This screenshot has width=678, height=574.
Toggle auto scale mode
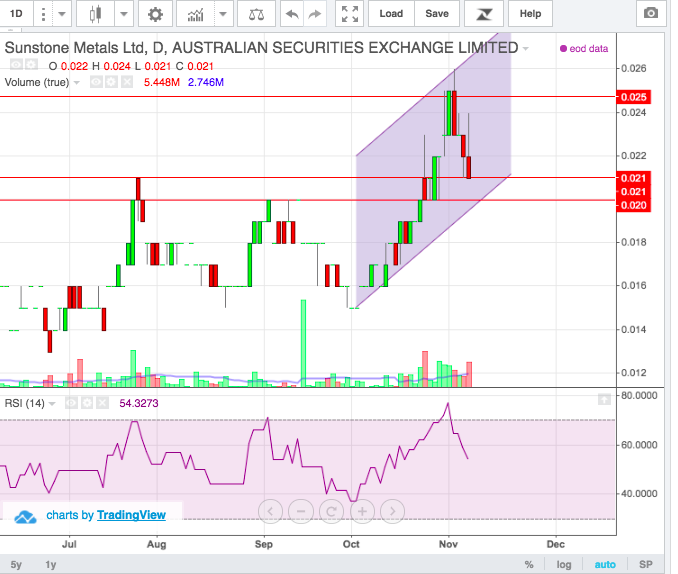605,564
